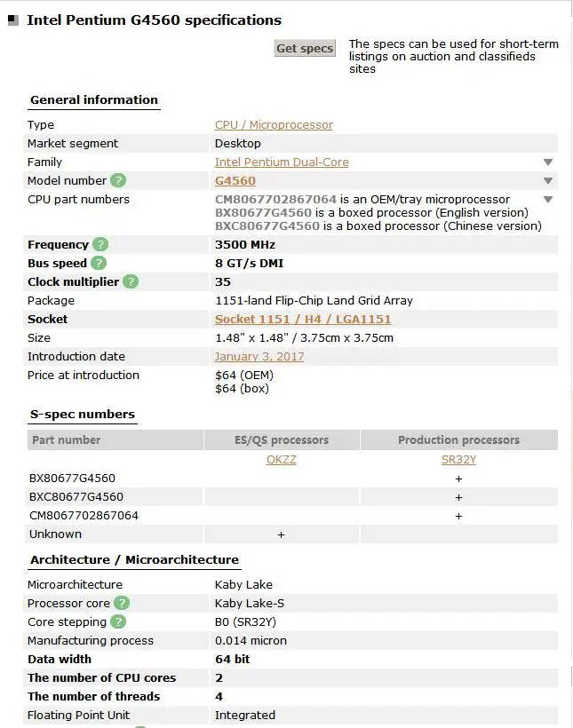Click the January 3, 2017 date link
This screenshot has width=573, height=728.
point(259,357)
